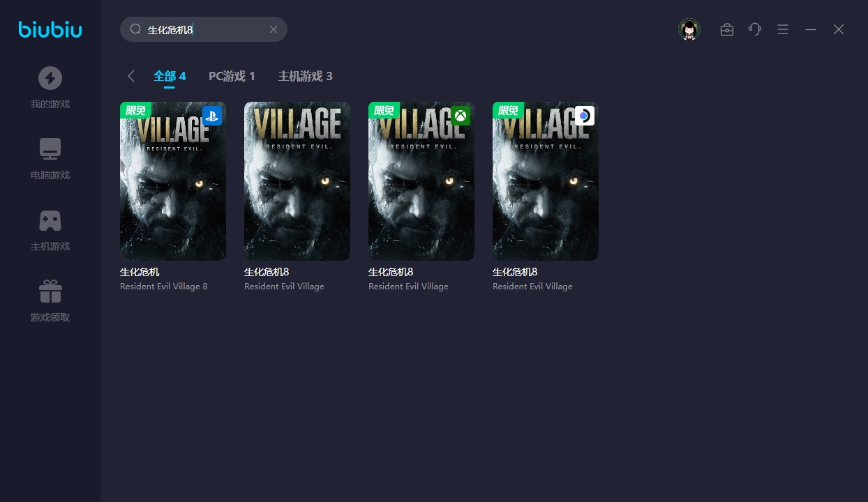
Task: Select the Xbox Resident Evil Village cover
Action: point(421,181)
